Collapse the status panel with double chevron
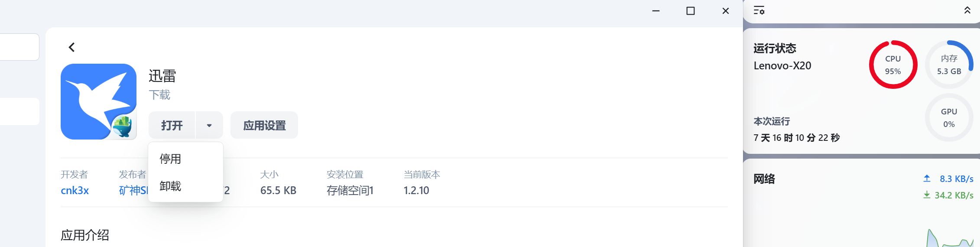Screen dimensions: 980x247 click(x=967, y=10)
